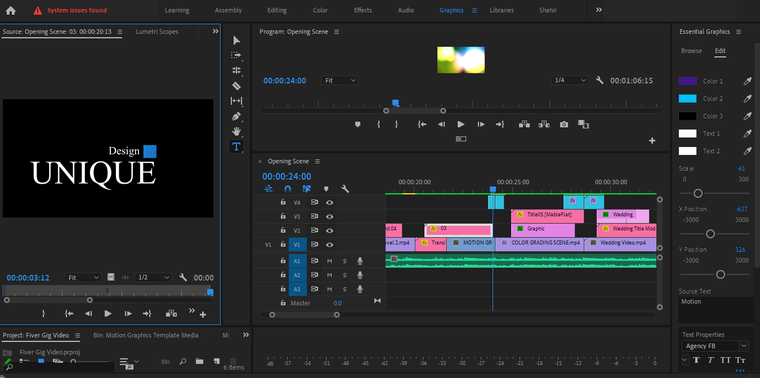Open the 1/4 playback resolution dropdown
Viewport: 760px width, 378px height.
coord(570,80)
